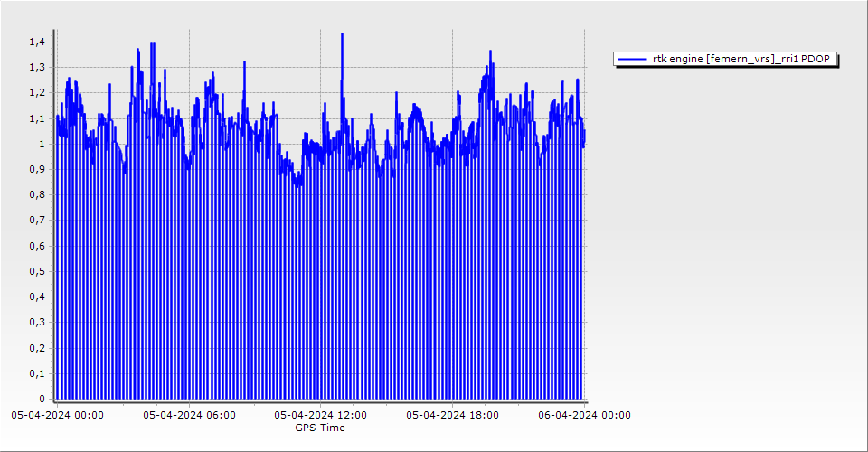Viewport: 868px width, 452px height.
Task: Click the 0 y-axis tick label
Action: [x=41, y=399]
